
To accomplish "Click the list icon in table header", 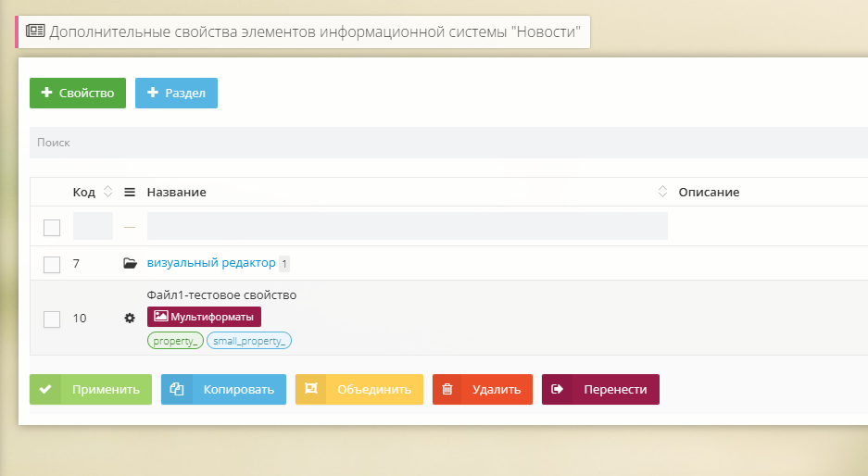I will (x=130, y=193).
